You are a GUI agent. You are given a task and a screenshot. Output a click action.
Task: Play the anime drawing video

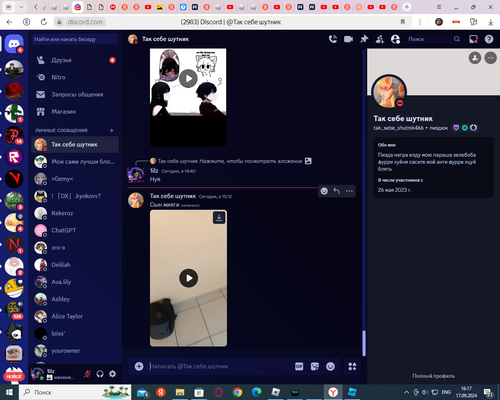coord(188,79)
